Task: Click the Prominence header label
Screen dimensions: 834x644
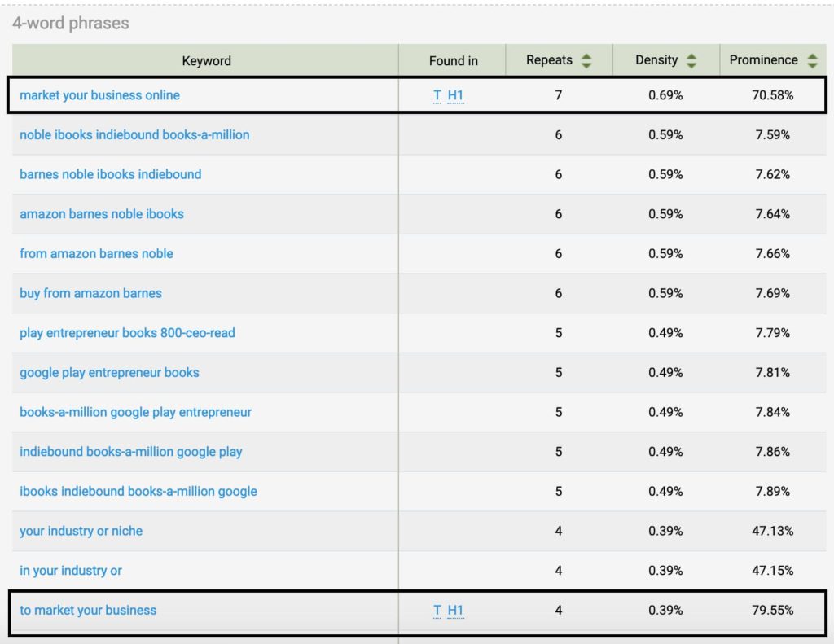Action: click(x=763, y=60)
